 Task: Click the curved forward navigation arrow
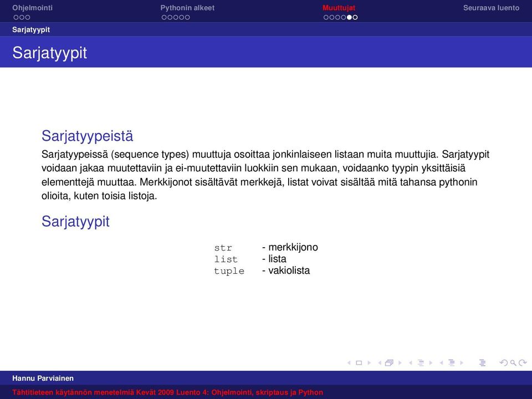coord(523,362)
